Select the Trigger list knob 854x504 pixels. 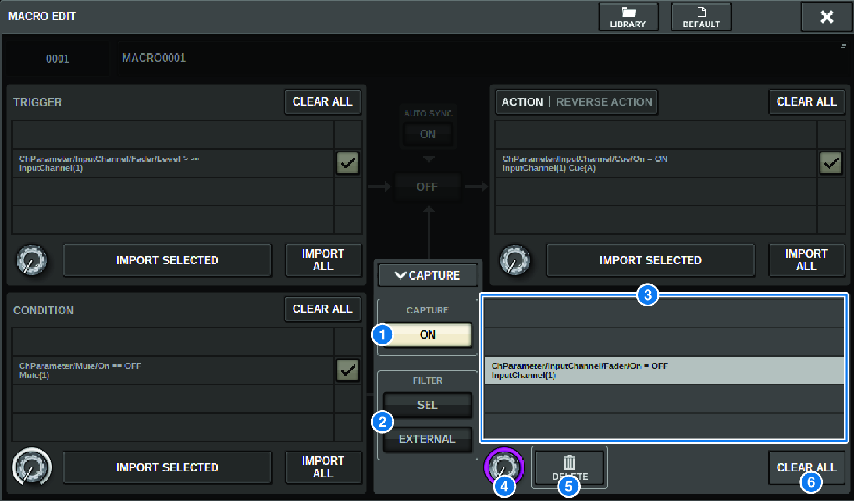32,260
